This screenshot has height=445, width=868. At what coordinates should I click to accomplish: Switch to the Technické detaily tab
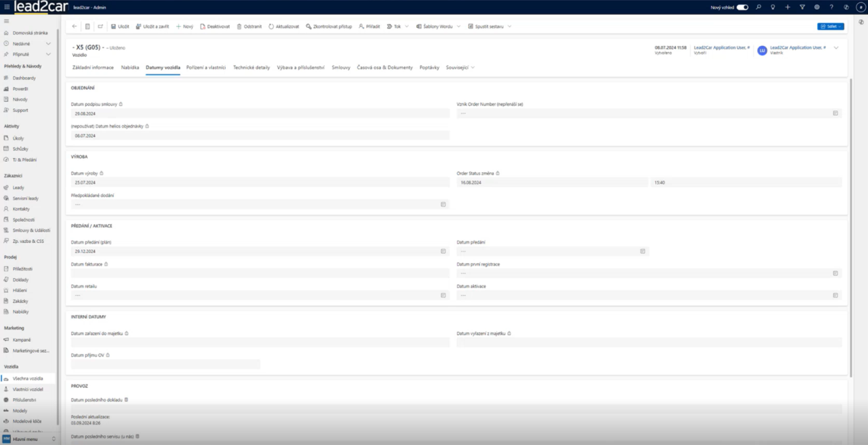pyautogui.click(x=251, y=67)
